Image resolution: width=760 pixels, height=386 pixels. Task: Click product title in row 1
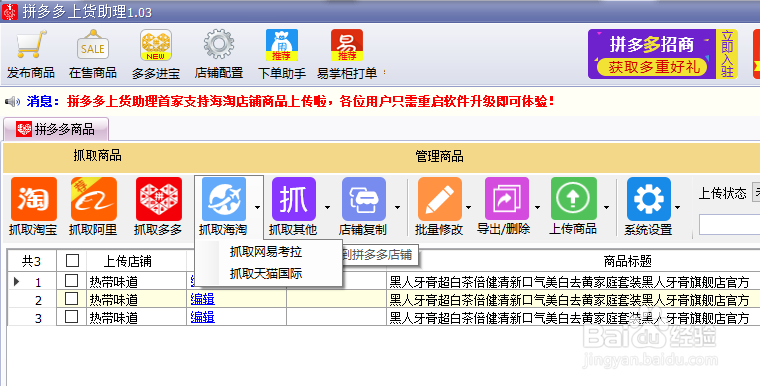(x=570, y=282)
